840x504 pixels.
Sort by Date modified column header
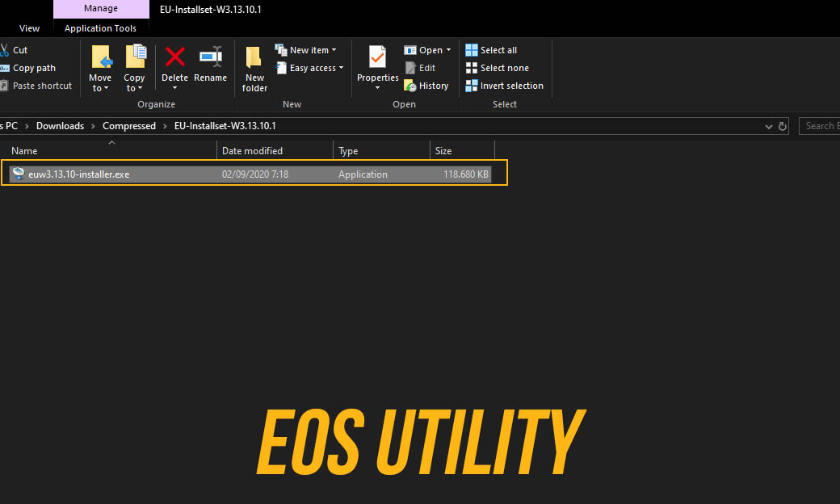point(275,151)
